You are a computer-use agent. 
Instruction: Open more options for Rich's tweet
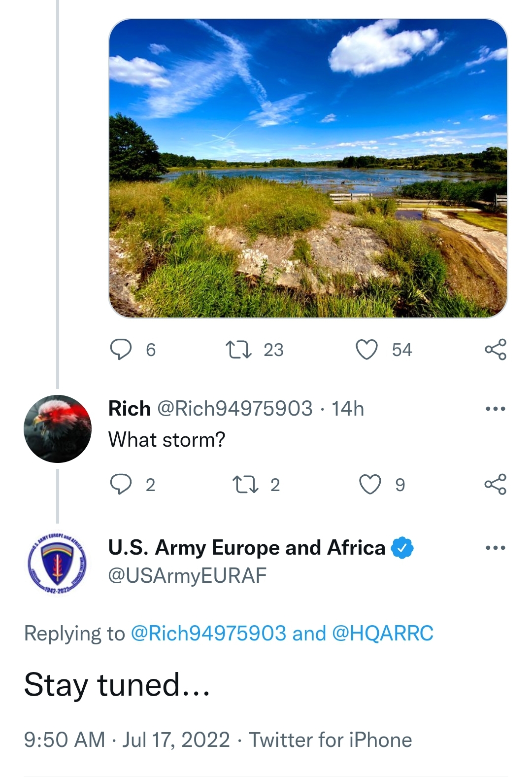point(495,409)
